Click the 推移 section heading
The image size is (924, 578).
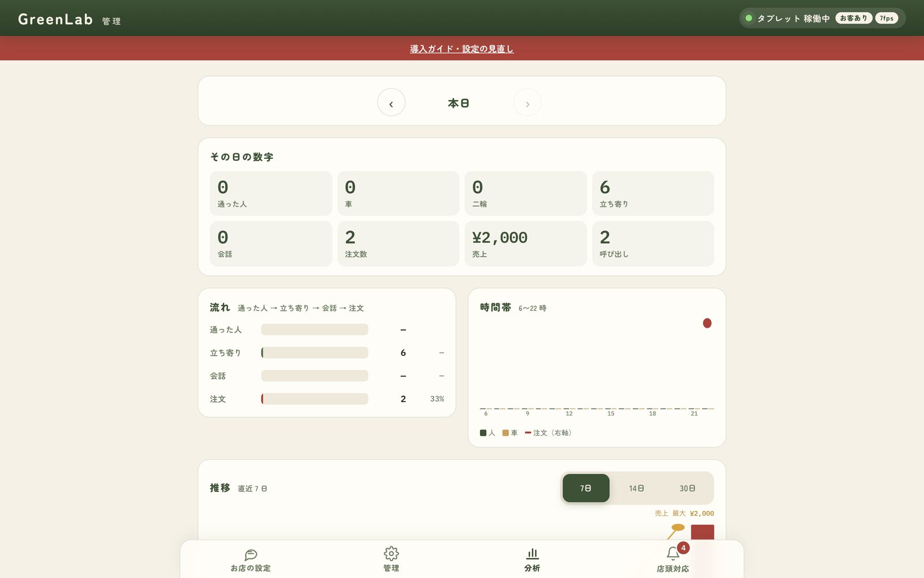tap(219, 488)
